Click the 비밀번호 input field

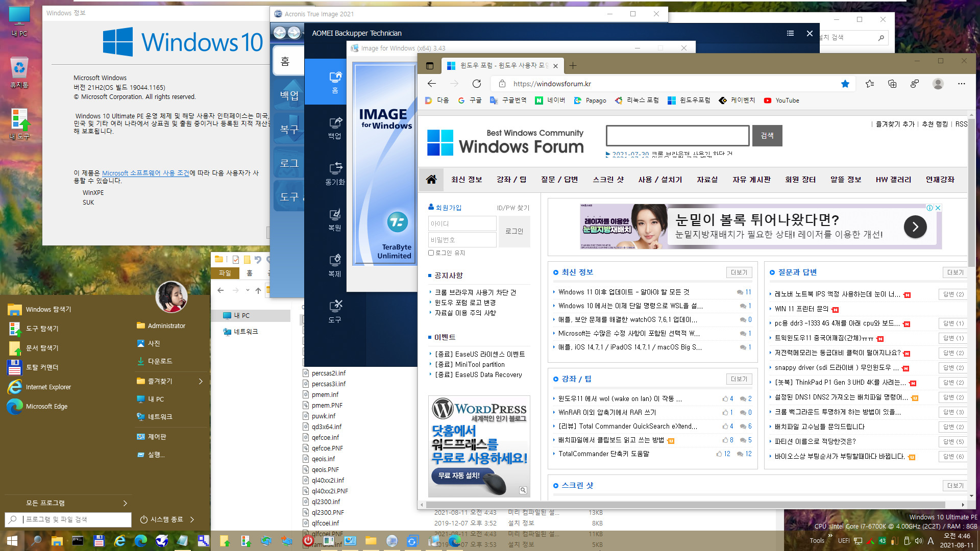pyautogui.click(x=462, y=240)
